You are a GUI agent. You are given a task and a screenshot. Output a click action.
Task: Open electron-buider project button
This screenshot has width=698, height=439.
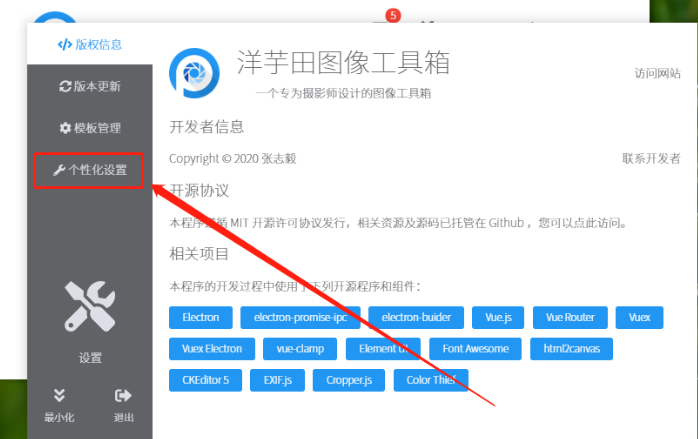click(x=416, y=317)
